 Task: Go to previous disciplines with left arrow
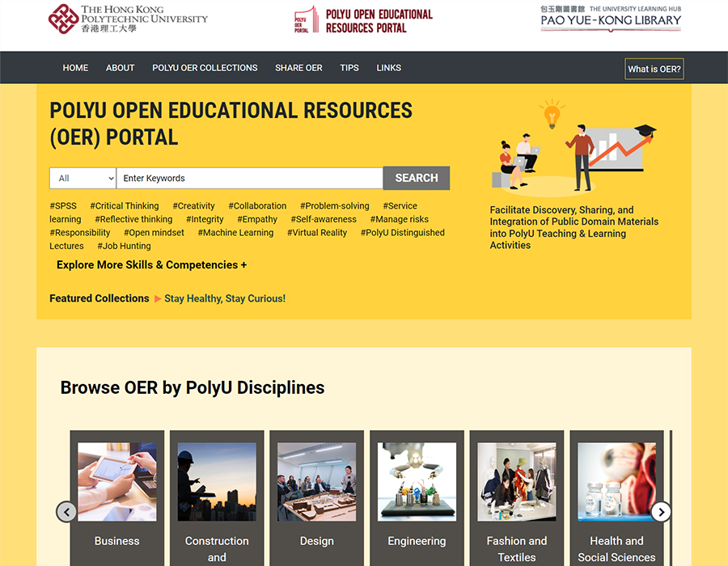66,512
